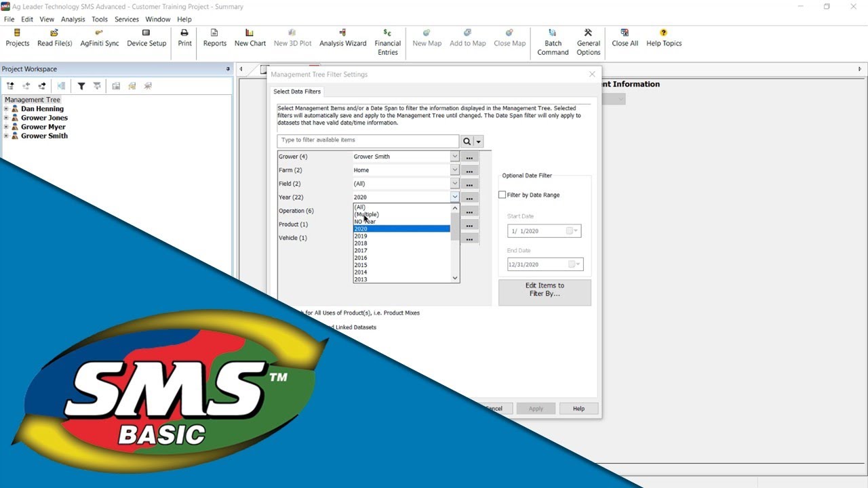
Task: Click the year list scrollbar up arrow
Action: [455, 208]
